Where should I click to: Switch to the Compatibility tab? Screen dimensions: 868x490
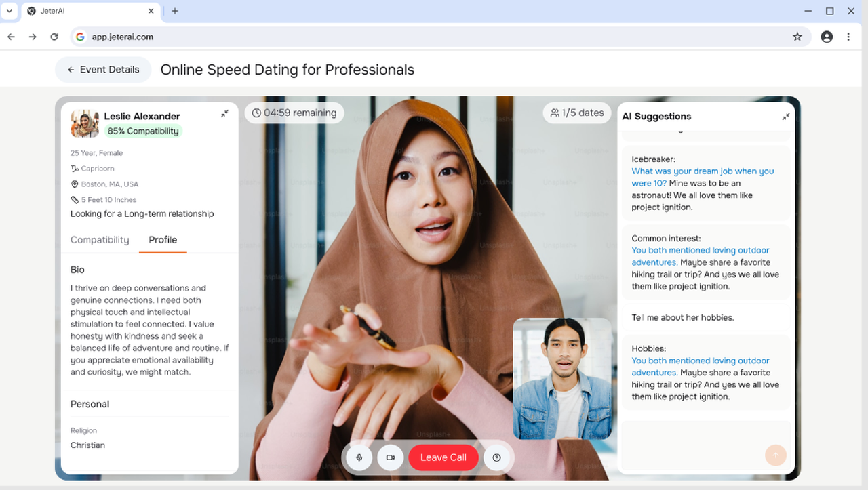(100, 240)
